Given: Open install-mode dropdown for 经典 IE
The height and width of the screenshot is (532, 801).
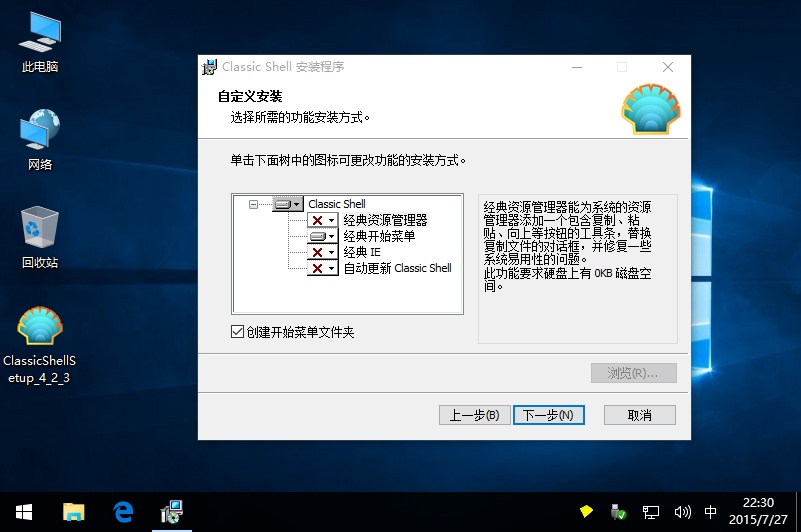Looking at the screenshot, I should pyautogui.click(x=322, y=252).
